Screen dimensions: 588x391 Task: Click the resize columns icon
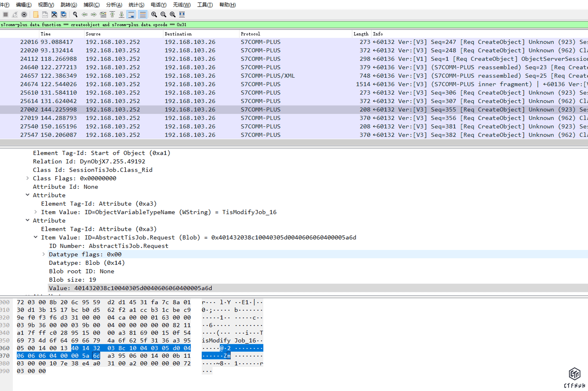pyautogui.click(x=182, y=14)
